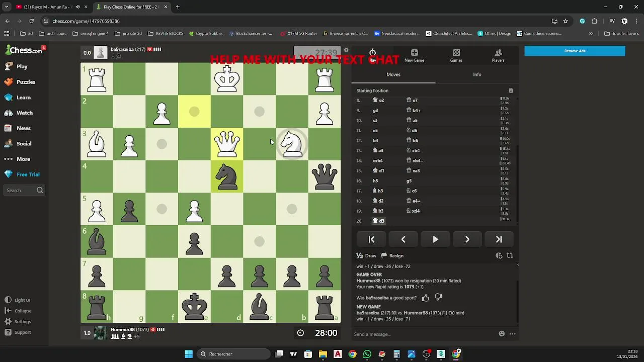Screen dimensions: 644x362
Task: Jump to the last move
Action: click(499, 239)
